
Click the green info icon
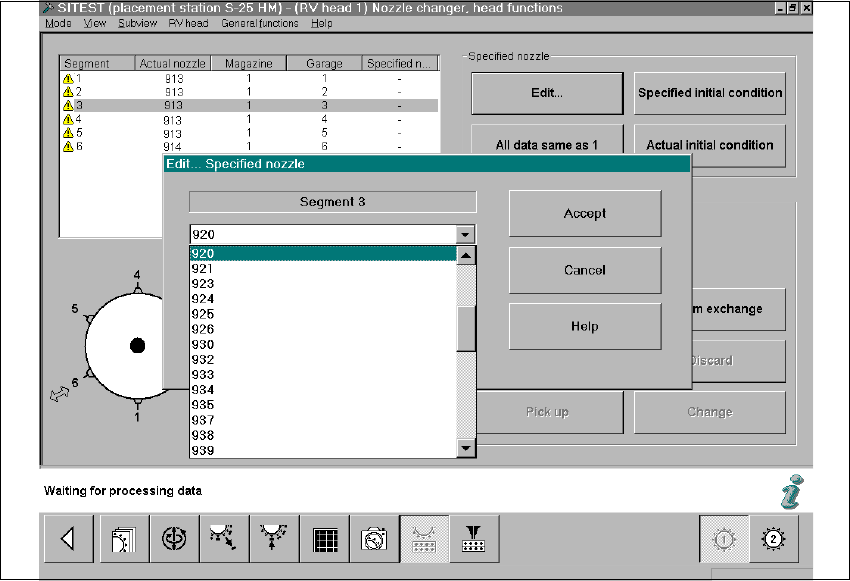coord(791,491)
